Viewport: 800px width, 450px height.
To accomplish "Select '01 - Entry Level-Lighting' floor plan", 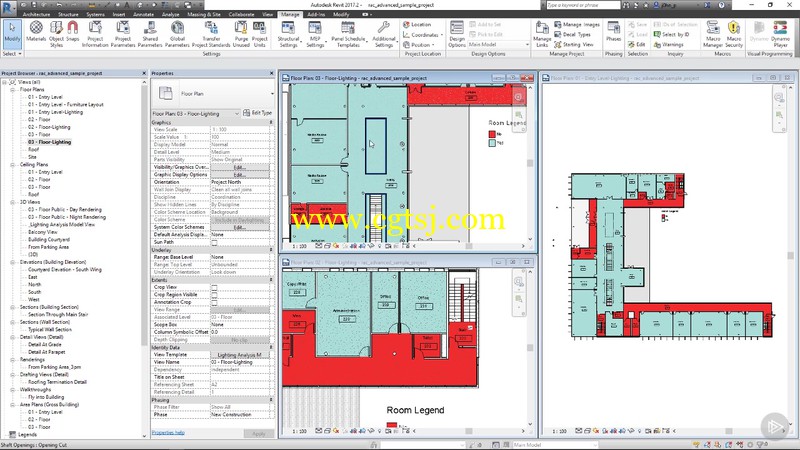I will pos(55,112).
